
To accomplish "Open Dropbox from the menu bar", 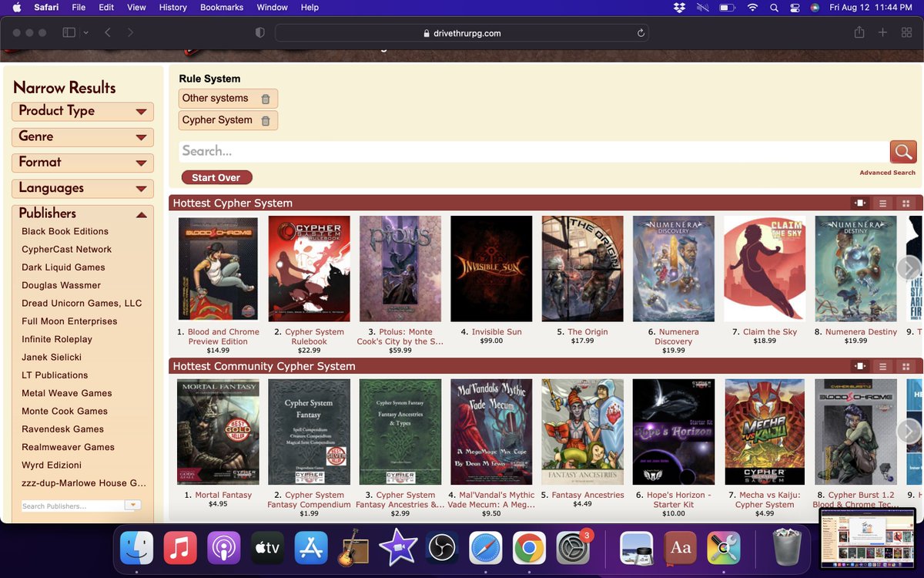I will tap(679, 8).
